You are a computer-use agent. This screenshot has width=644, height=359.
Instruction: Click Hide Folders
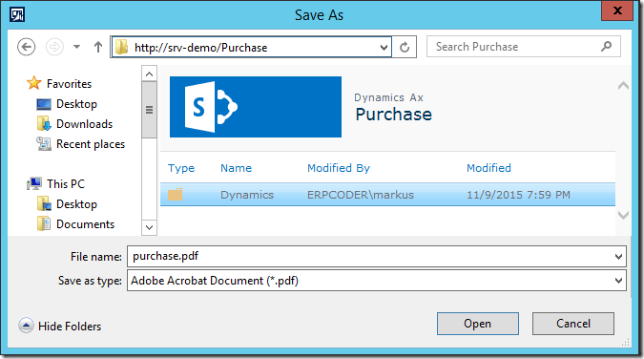[59, 327]
